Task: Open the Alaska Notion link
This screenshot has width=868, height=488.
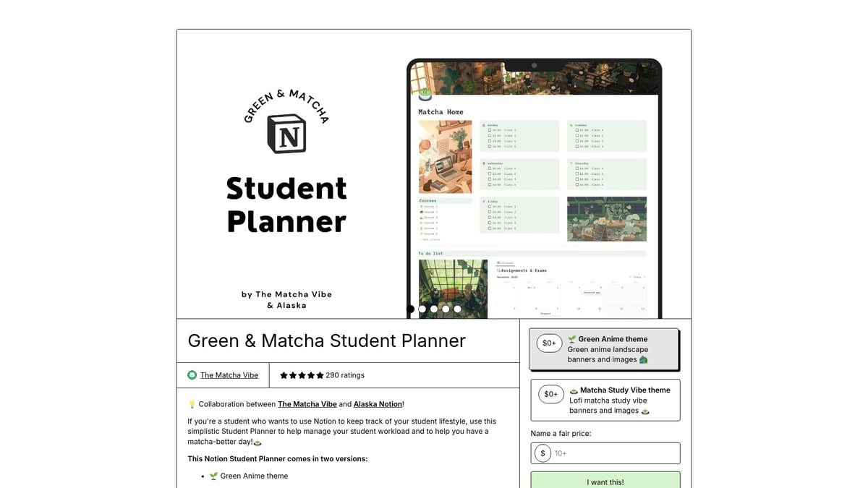Action: pyautogui.click(x=378, y=403)
